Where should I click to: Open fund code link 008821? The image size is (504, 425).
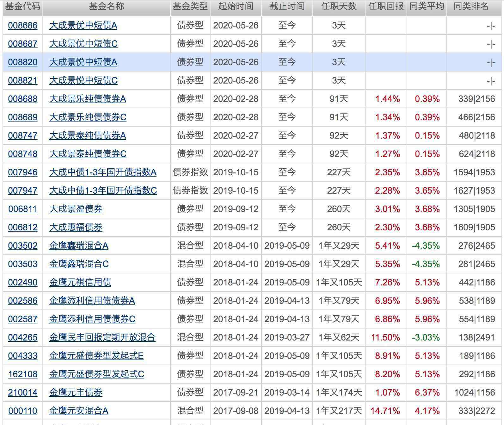point(23,80)
